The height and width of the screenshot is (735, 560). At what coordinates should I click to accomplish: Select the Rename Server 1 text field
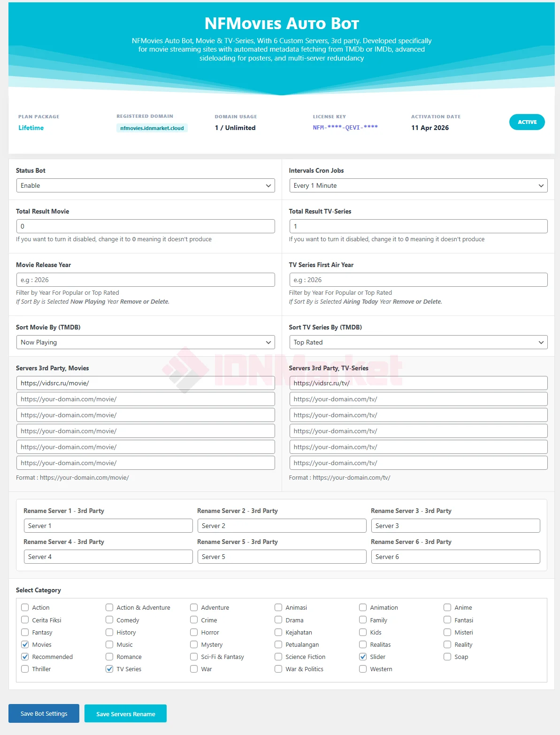(x=108, y=526)
